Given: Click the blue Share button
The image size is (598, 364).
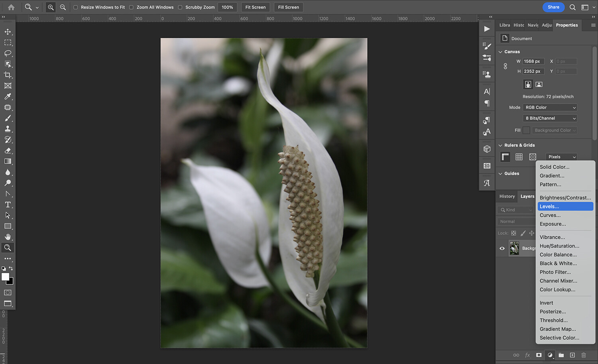Looking at the screenshot, I should pyautogui.click(x=553, y=7).
